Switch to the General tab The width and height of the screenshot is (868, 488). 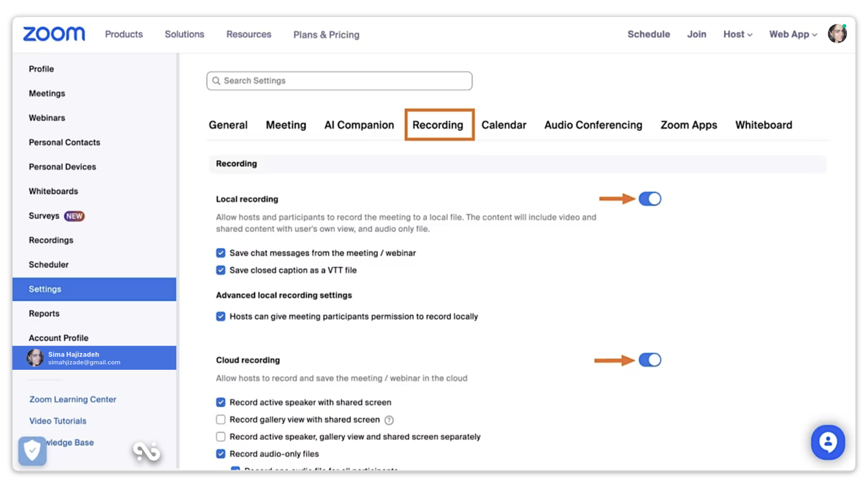click(228, 125)
